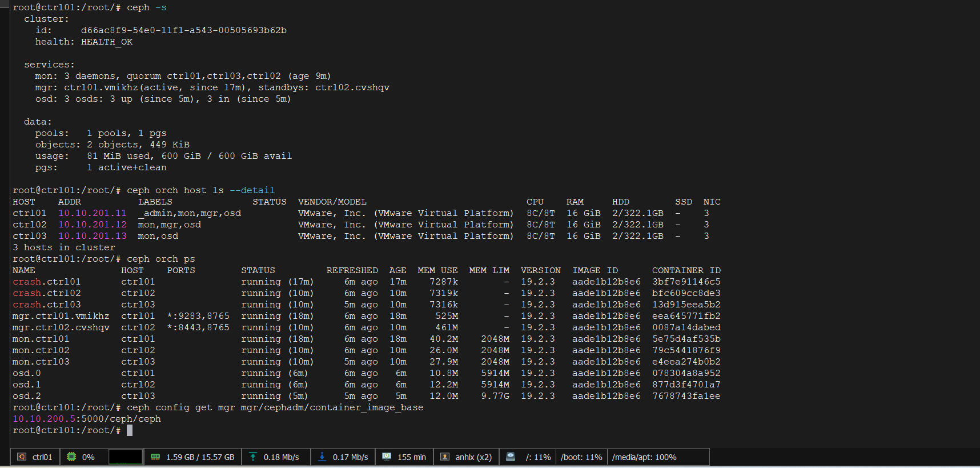Click the 155 min uptime value
This screenshot has height=468, width=980.
[x=412, y=457]
